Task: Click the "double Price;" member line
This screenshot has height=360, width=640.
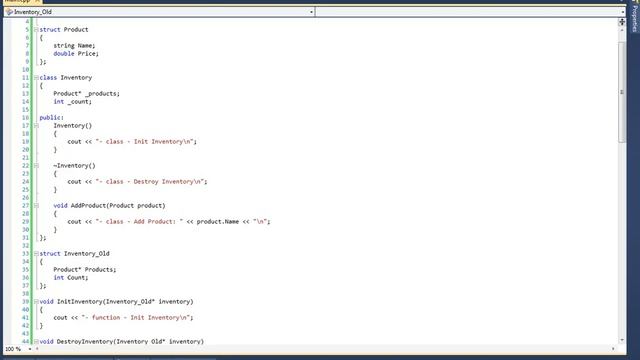Action: 76,53
